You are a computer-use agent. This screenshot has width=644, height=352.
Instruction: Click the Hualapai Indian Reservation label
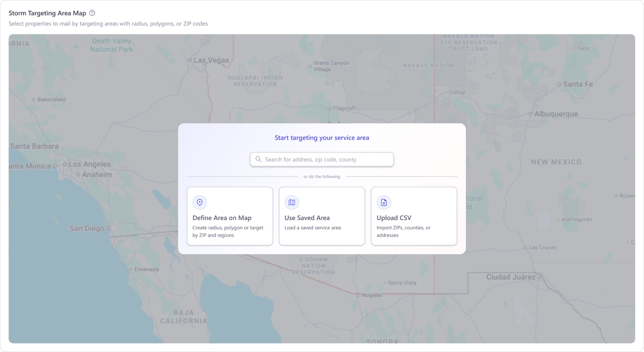point(255,81)
